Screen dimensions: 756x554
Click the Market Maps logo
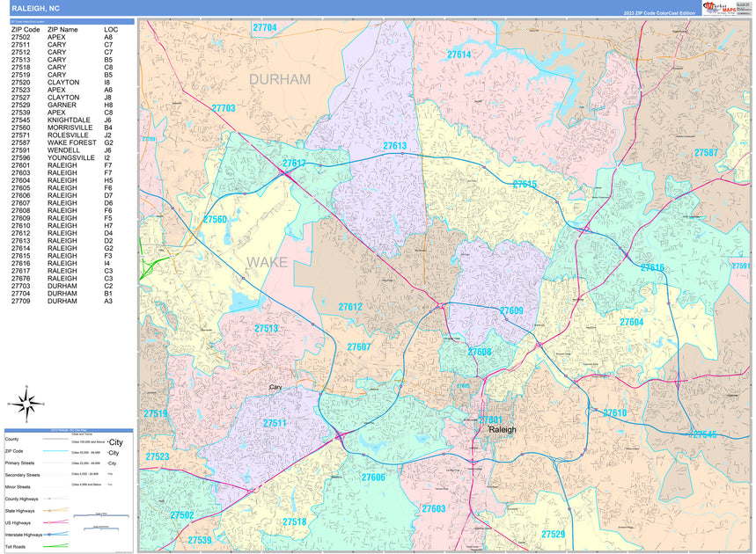718,8
